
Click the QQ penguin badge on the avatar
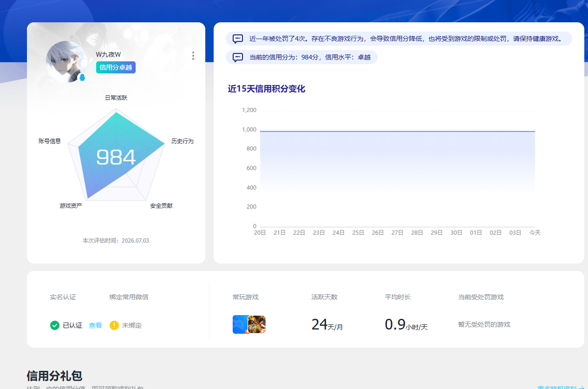tap(82, 77)
